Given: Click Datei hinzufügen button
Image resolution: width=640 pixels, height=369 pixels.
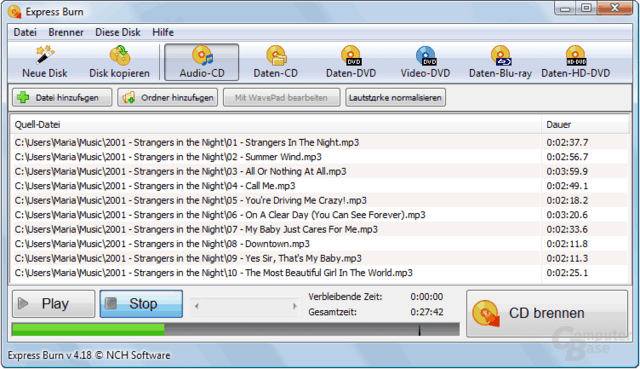Looking at the screenshot, I should (62, 98).
